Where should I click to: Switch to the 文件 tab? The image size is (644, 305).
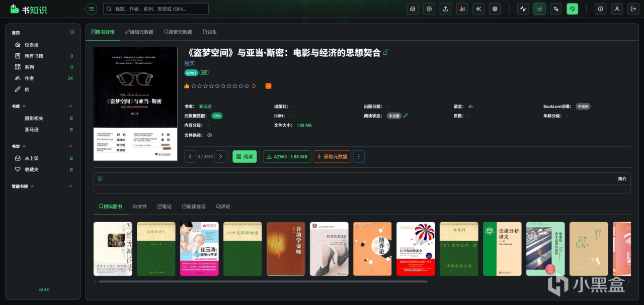tap(140, 207)
